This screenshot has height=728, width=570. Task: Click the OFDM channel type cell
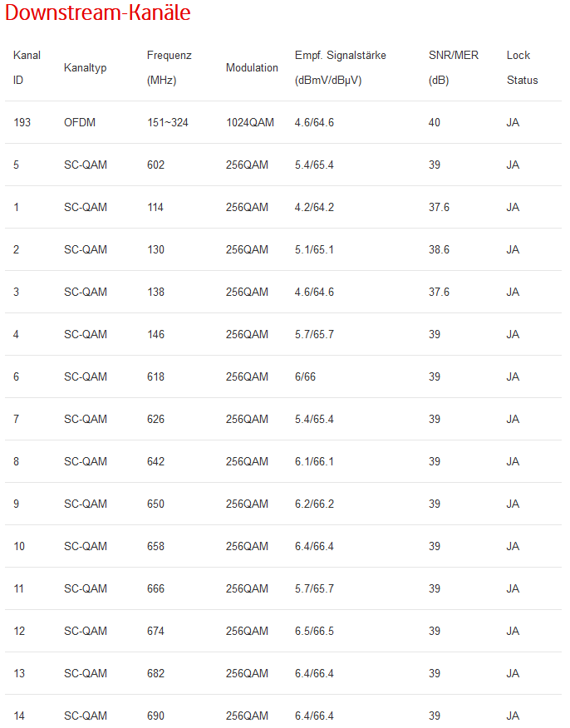[80, 122]
